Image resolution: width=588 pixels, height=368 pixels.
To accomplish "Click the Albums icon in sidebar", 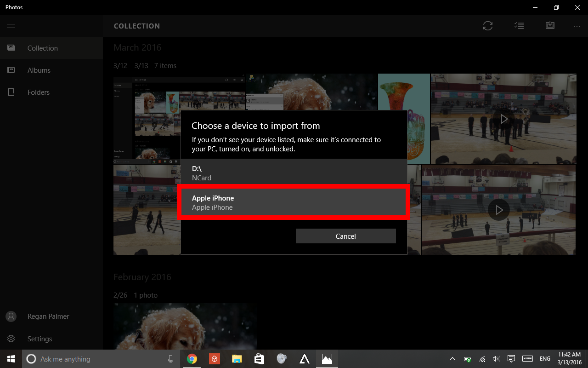I will (x=11, y=70).
